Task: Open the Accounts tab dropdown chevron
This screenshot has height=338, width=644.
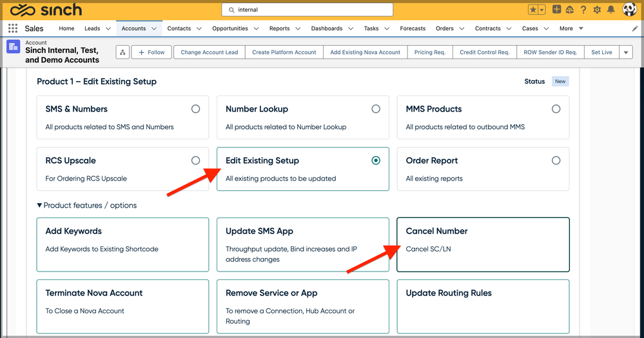Action: coord(154,29)
